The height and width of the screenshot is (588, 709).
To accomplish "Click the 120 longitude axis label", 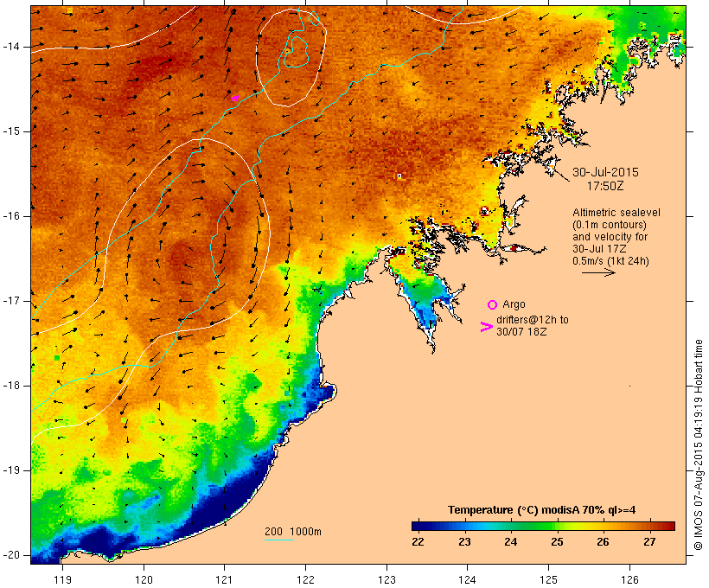I will pyautogui.click(x=144, y=579).
